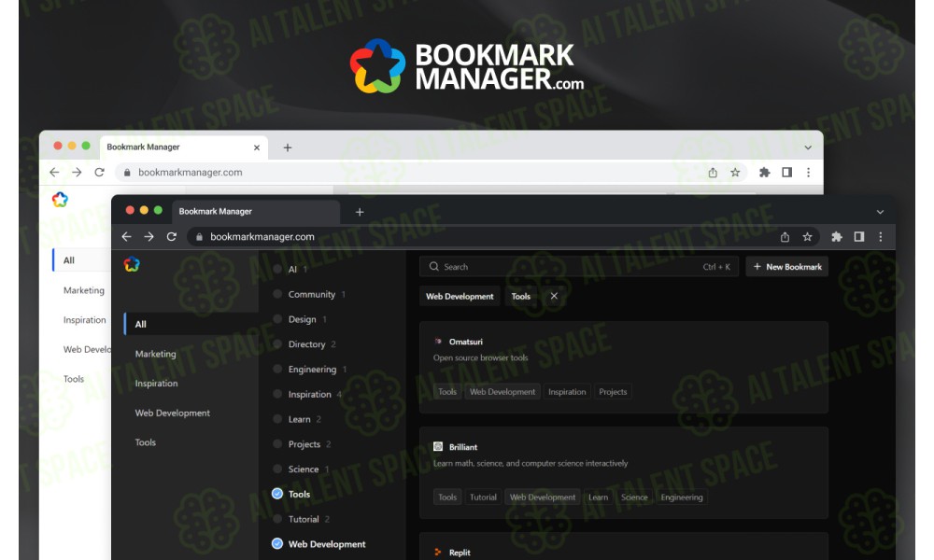Enable the Directory tag filter

click(277, 344)
